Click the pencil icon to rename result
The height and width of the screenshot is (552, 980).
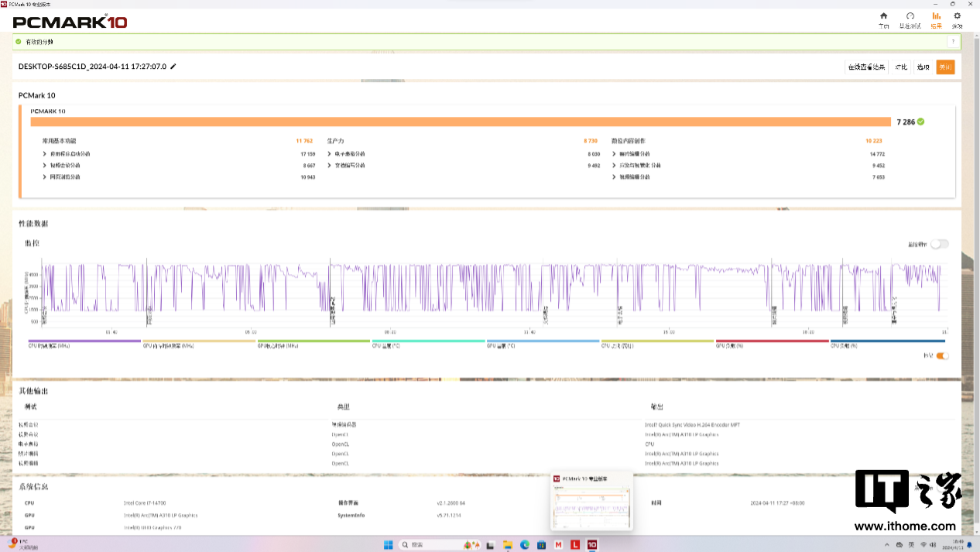coord(173,67)
